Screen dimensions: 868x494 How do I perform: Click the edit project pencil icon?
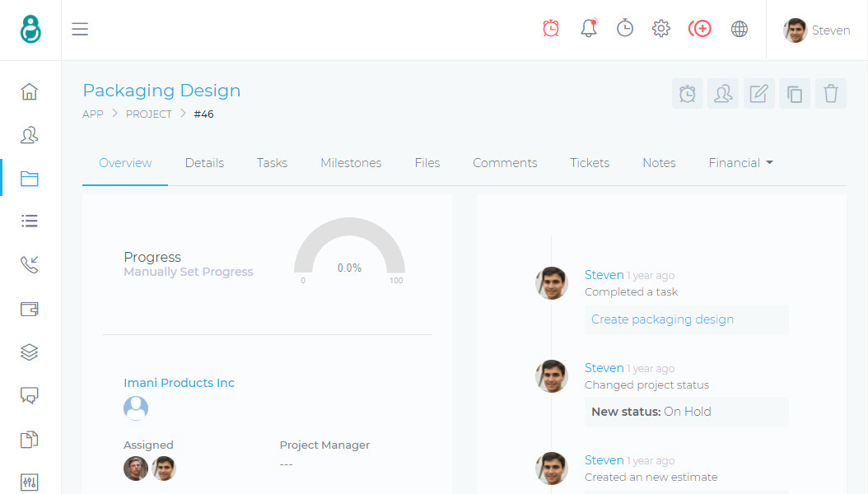click(758, 94)
